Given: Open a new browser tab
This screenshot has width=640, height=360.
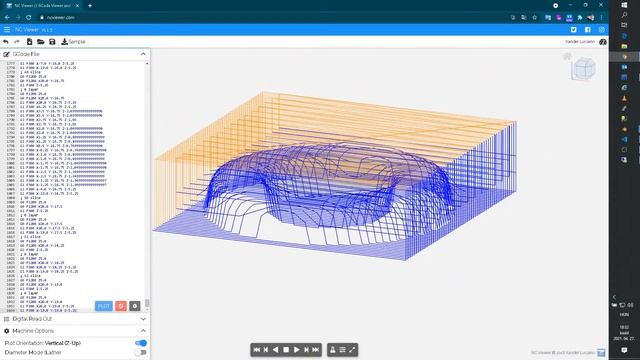Looking at the screenshot, I should point(90,6).
